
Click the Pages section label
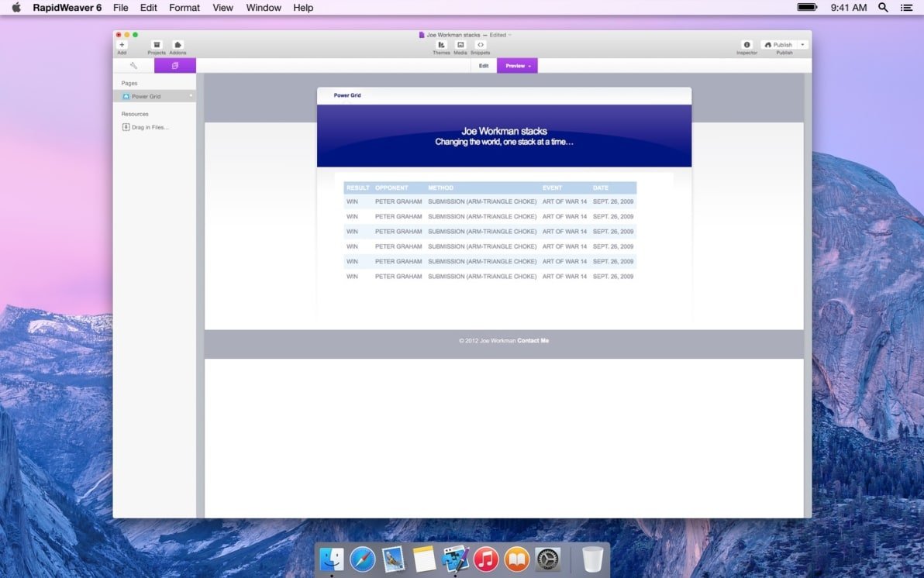(x=129, y=83)
